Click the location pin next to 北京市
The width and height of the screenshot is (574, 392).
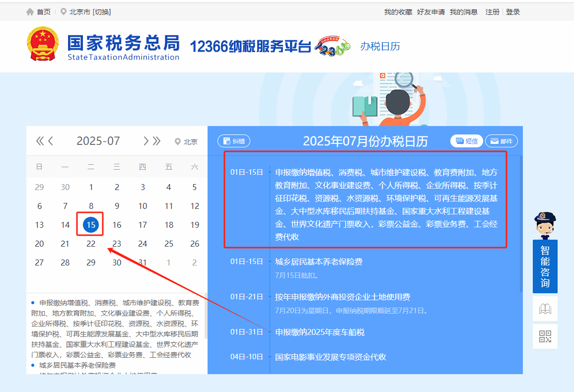(x=63, y=11)
